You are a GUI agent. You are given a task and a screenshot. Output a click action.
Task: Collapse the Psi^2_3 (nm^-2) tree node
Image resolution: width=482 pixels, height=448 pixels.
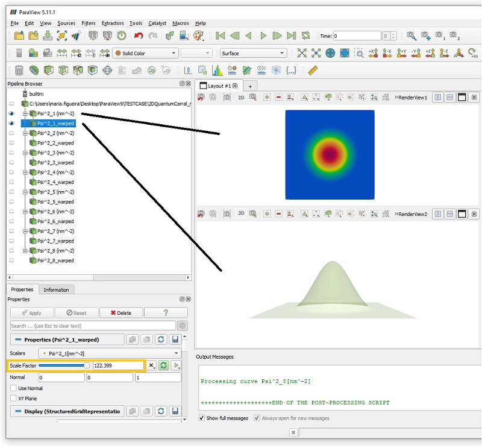(x=25, y=153)
